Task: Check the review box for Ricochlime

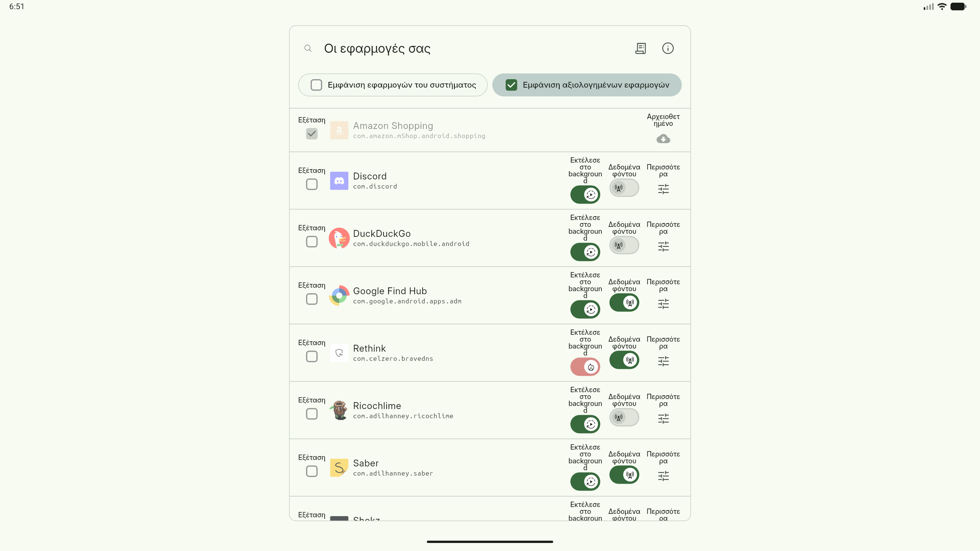Action: click(x=312, y=414)
